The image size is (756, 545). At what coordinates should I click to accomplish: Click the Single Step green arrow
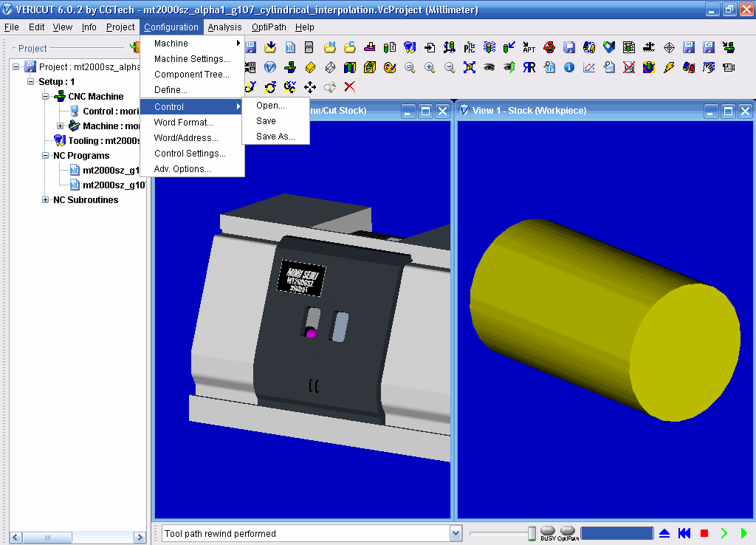[x=724, y=533]
